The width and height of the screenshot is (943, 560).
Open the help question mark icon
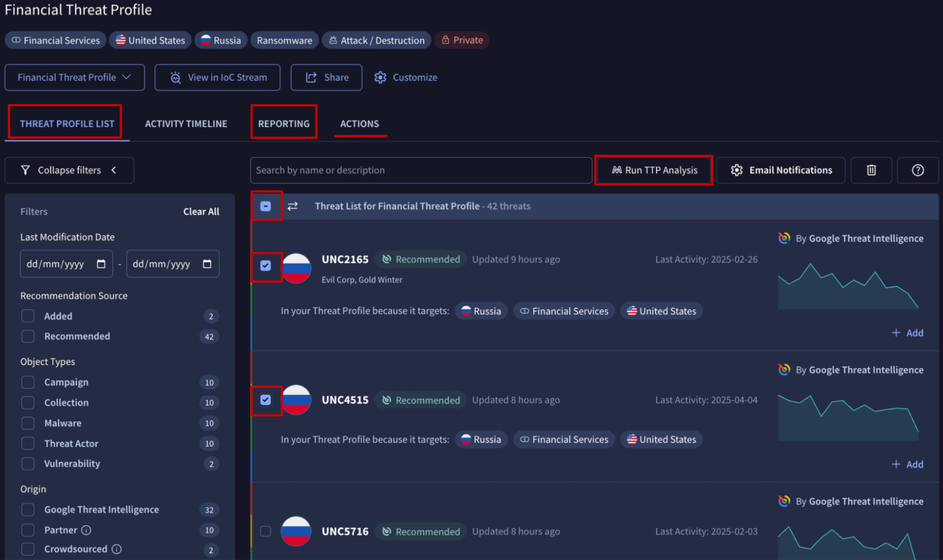917,170
